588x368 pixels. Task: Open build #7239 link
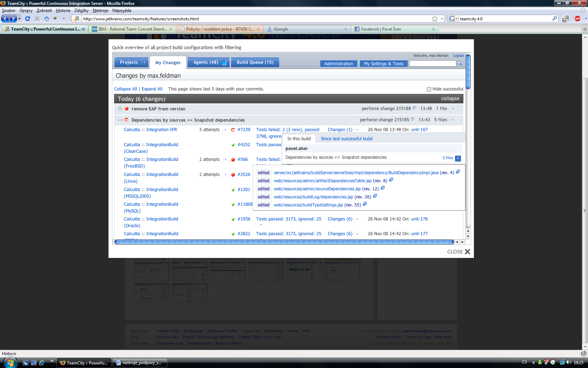point(244,130)
